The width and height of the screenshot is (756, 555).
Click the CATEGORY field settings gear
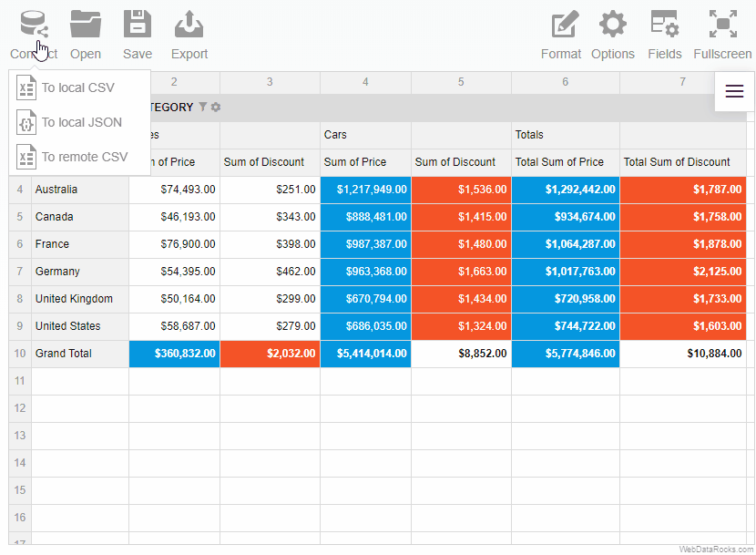coord(216,107)
